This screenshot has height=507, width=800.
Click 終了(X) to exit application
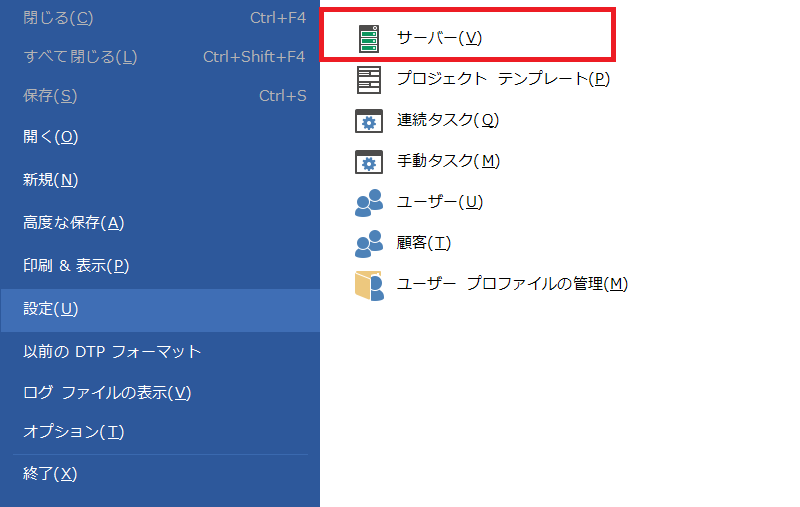(x=50, y=474)
